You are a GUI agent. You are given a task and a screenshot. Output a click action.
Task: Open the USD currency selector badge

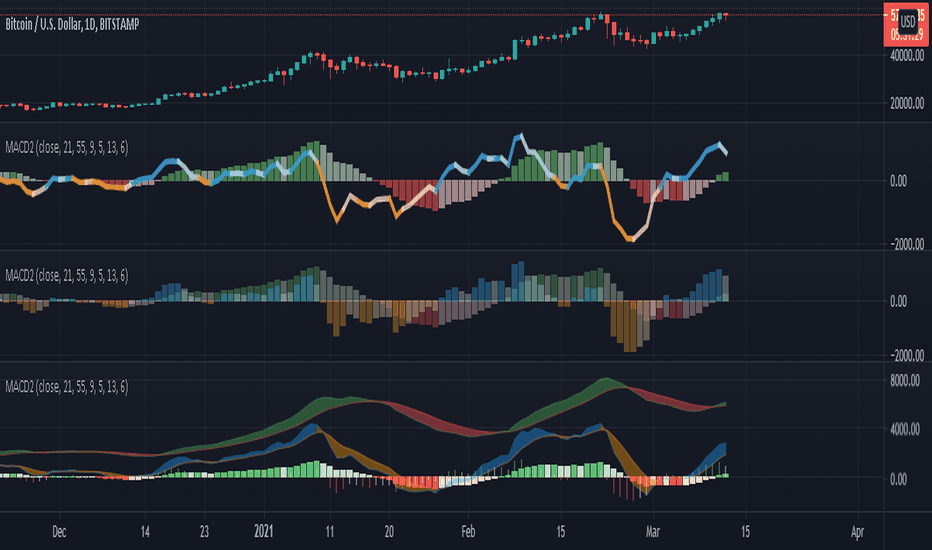(x=908, y=22)
